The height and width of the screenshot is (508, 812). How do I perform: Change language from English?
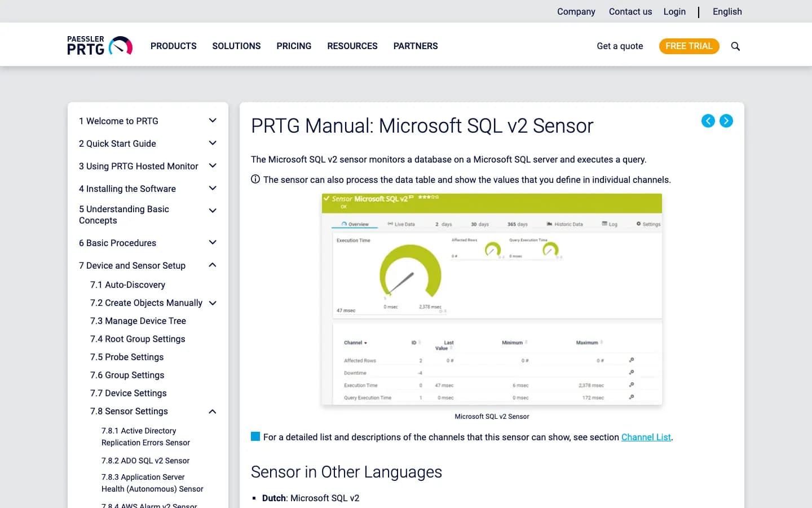pos(727,11)
